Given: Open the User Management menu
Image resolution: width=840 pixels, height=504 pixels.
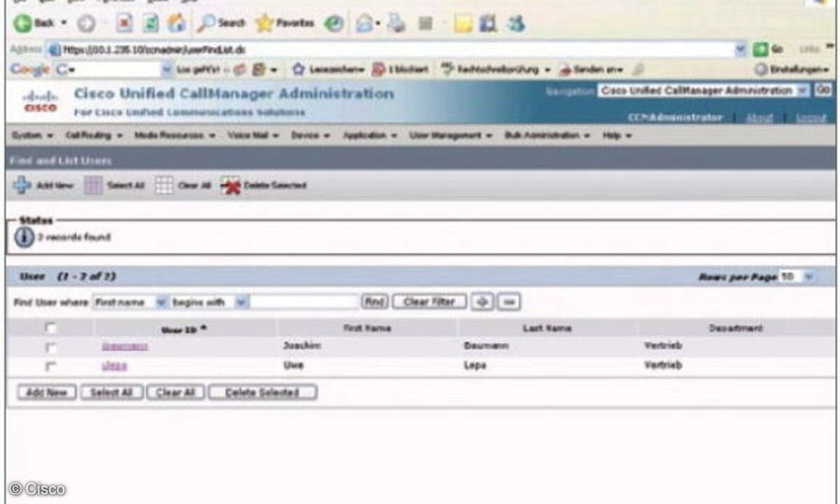Looking at the screenshot, I should (451, 135).
